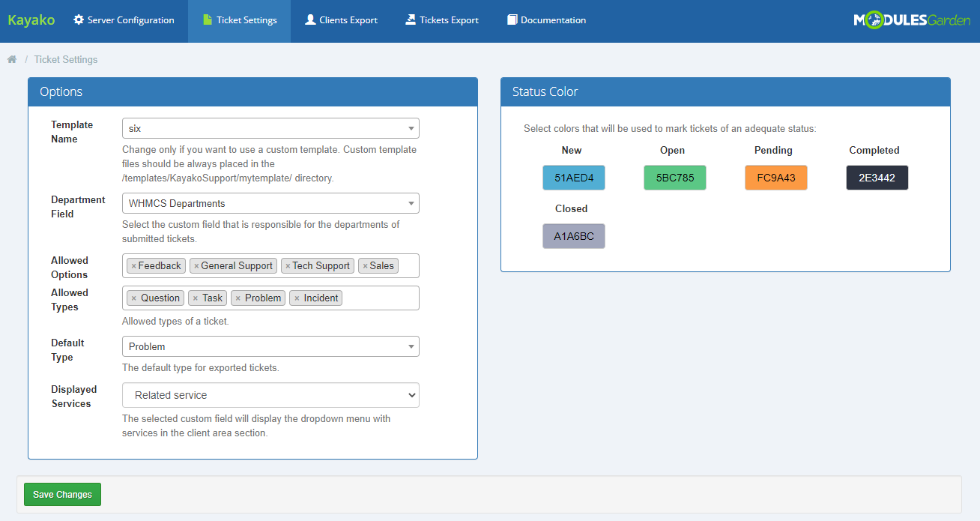Viewport: 980px width, 521px height.
Task: Click the Department Field label
Action: tap(78, 207)
